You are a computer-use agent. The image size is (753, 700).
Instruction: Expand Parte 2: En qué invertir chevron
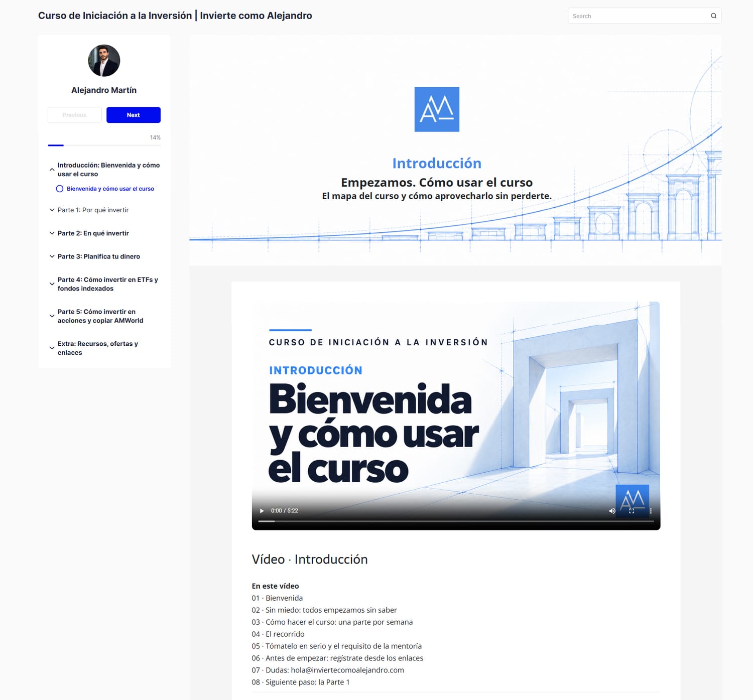[x=52, y=233]
